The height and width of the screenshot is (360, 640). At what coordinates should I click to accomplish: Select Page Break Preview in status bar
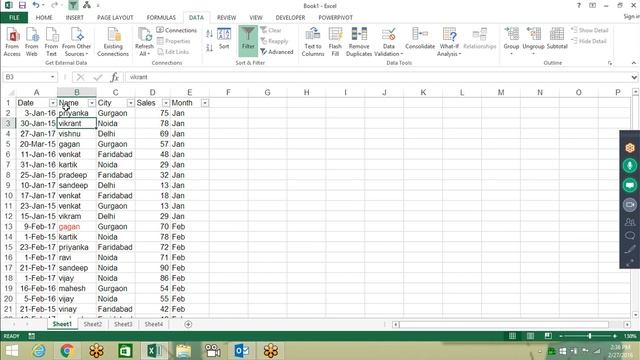pos(548,336)
